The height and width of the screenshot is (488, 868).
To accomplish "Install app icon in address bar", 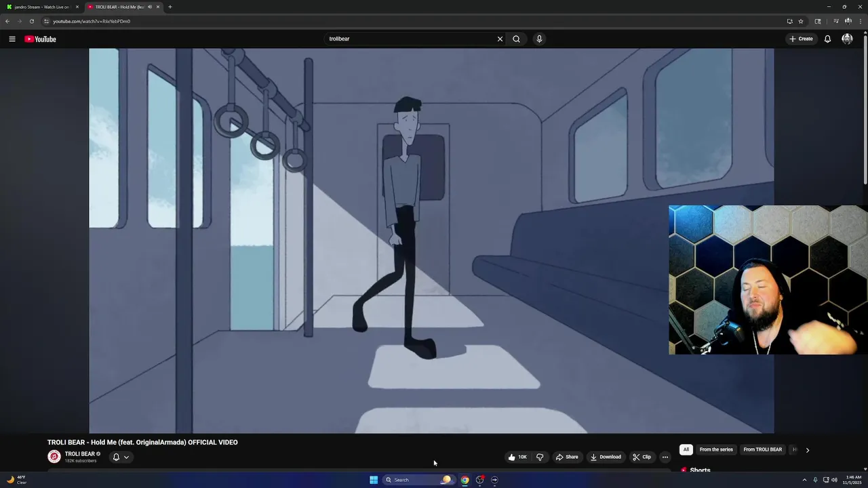I will click(789, 21).
